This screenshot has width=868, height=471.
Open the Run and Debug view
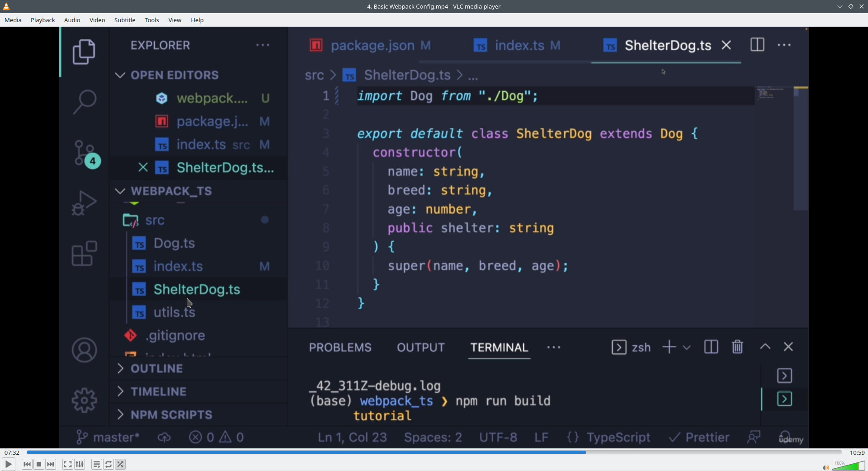pyautogui.click(x=84, y=203)
